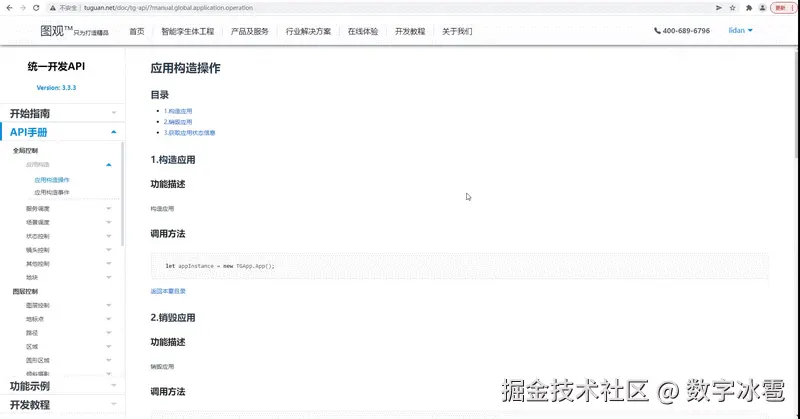The image size is (800, 419).
Task: Select 应用构造操作 in the sidebar
Action: pos(52,180)
